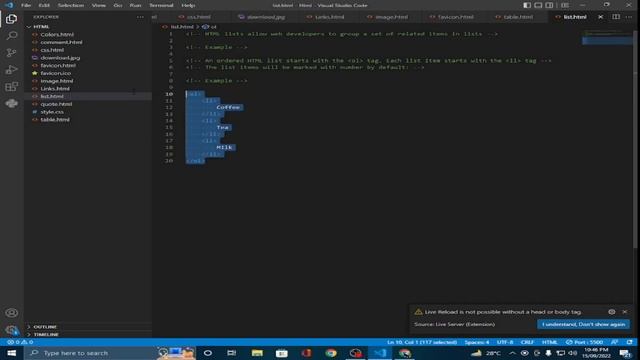This screenshot has width=640, height=360.
Task: Click the Ln 10, Col 1 cursor position
Action: [x=422, y=342]
